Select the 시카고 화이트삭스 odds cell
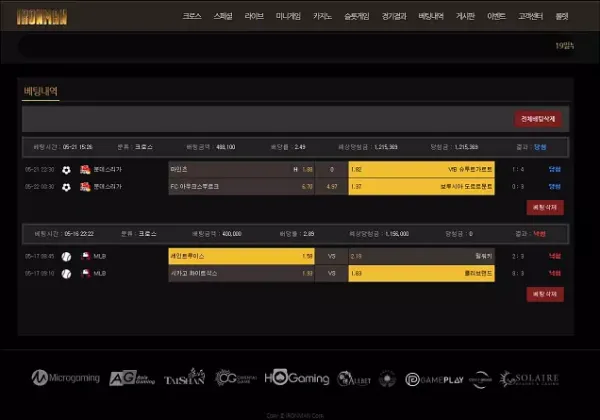600x420 pixels. coord(241,273)
